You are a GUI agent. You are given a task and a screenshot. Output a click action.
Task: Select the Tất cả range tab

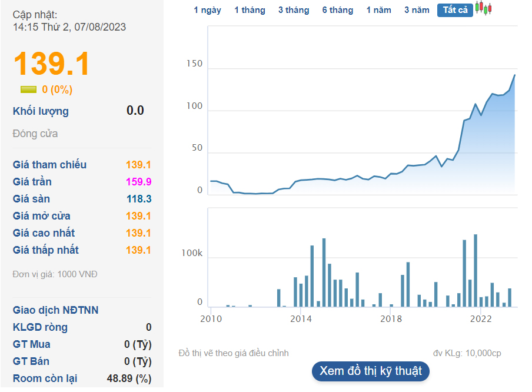pos(455,10)
